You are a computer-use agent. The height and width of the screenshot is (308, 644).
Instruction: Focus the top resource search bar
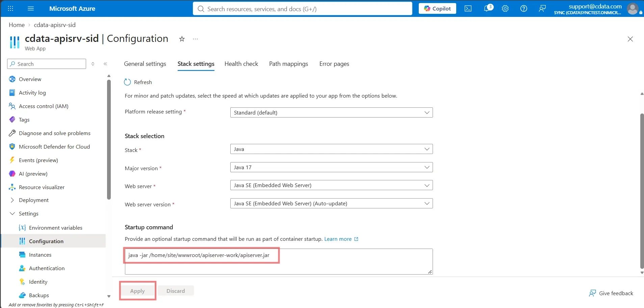(x=303, y=9)
